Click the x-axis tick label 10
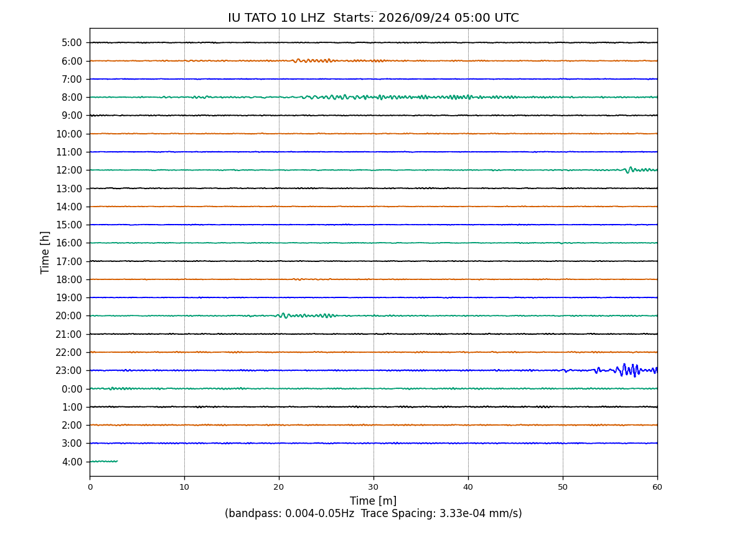The width and height of the screenshot is (747, 560). [x=184, y=487]
